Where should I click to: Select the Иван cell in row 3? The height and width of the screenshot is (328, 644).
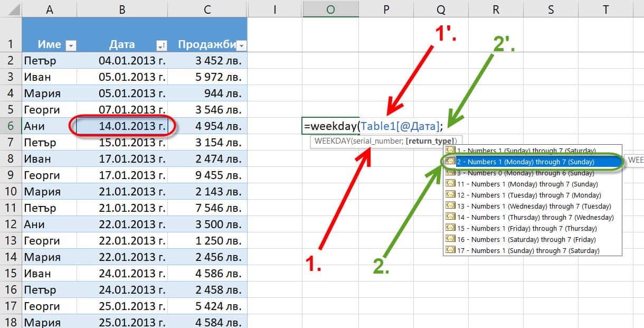(x=49, y=77)
